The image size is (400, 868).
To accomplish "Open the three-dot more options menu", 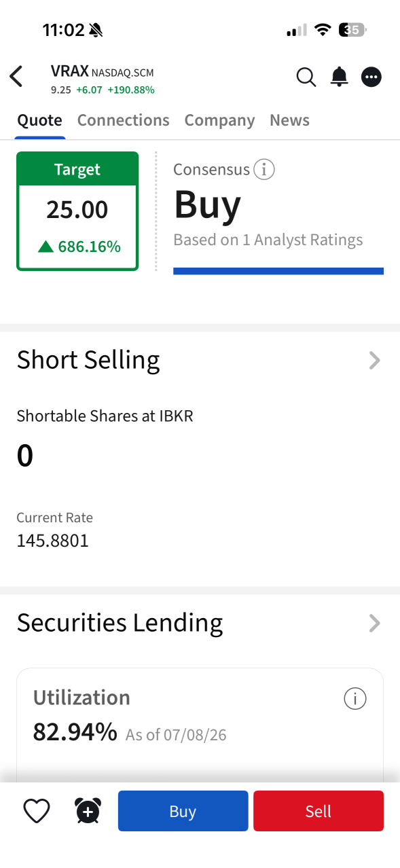I will (371, 77).
